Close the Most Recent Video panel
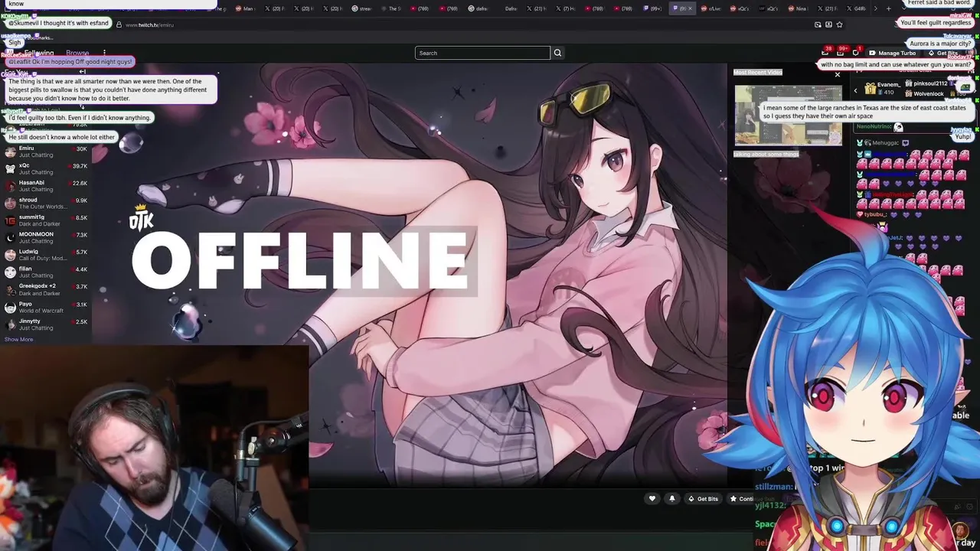The height and width of the screenshot is (551, 980). [838, 75]
